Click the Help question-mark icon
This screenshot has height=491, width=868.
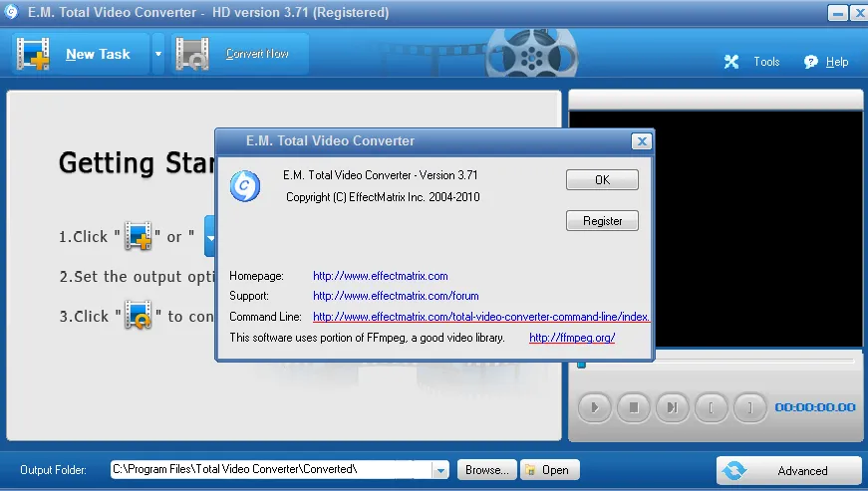pyautogui.click(x=810, y=62)
